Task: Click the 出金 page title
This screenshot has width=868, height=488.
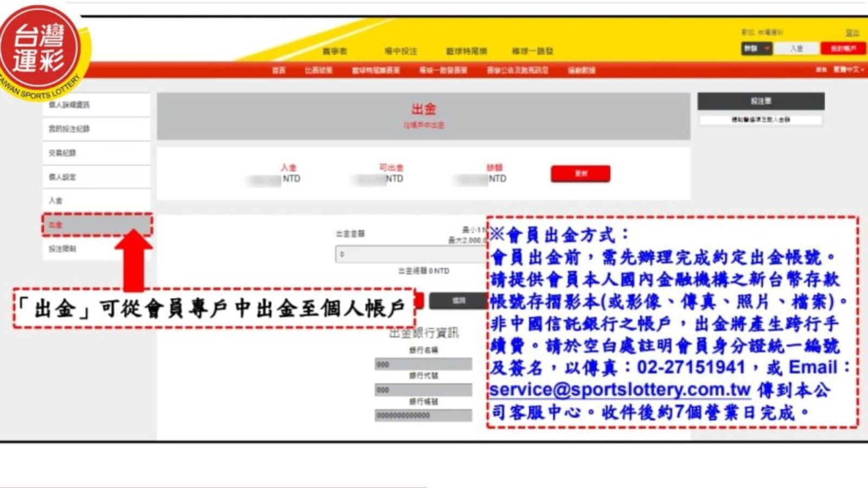Action: [423, 109]
